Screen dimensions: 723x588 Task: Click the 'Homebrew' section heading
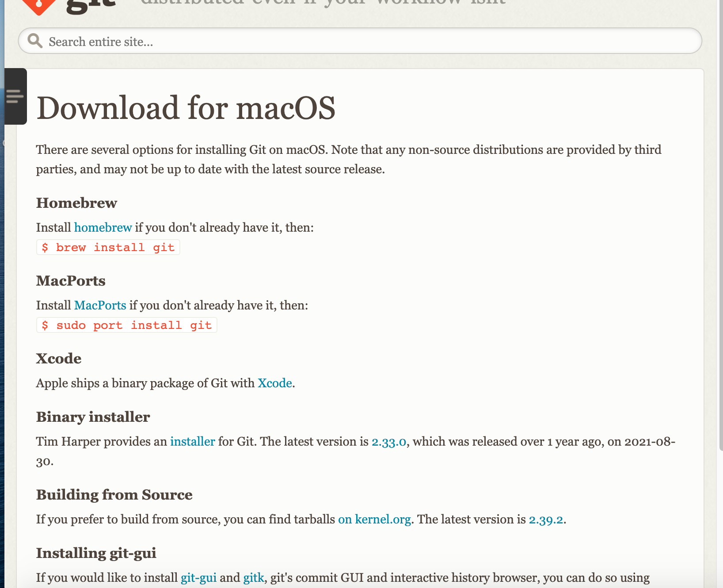click(76, 203)
